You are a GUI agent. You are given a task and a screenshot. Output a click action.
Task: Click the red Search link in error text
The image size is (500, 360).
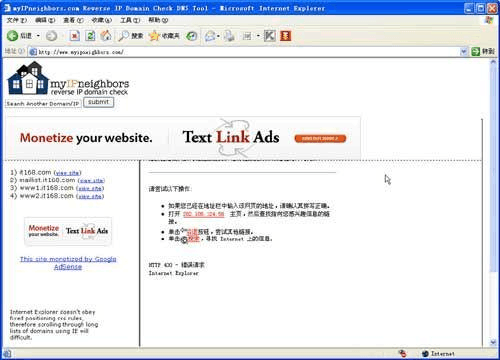click(193, 239)
